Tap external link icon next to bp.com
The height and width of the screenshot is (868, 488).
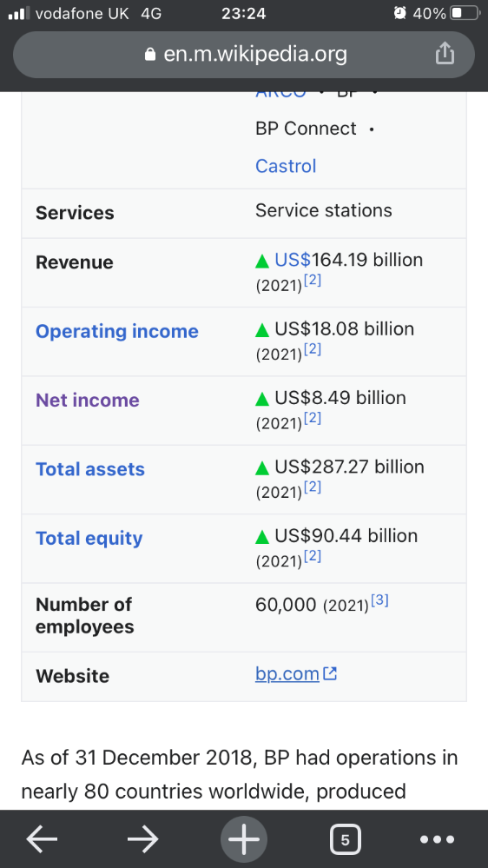pyautogui.click(x=330, y=673)
